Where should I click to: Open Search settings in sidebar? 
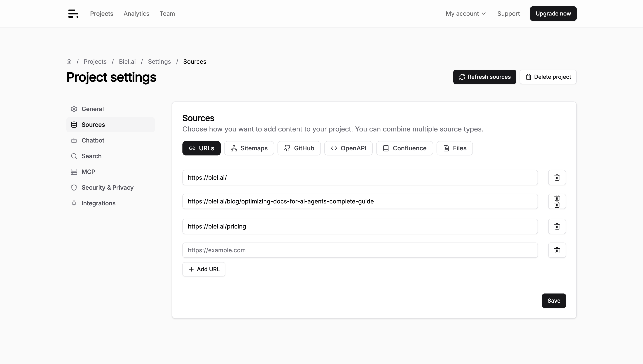point(110,156)
